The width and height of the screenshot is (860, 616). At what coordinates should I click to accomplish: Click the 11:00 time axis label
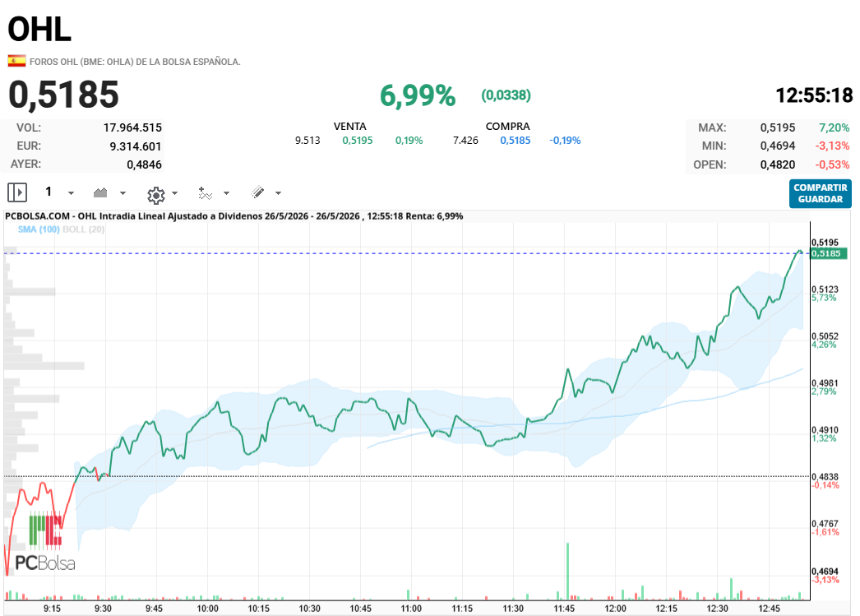tap(411, 609)
